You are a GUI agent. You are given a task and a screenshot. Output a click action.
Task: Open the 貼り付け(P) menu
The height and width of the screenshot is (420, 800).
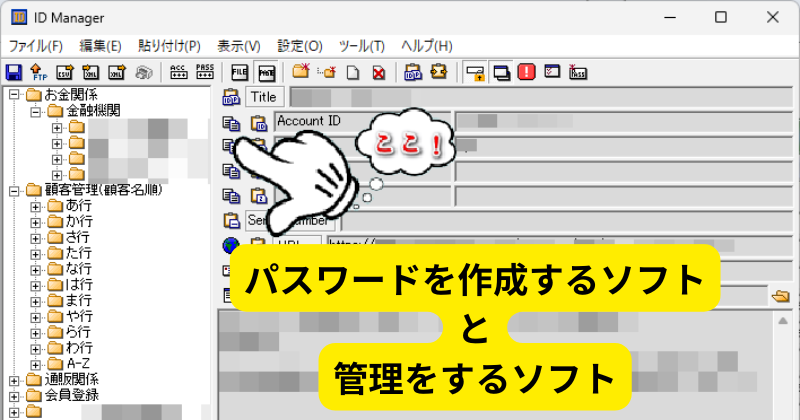[x=169, y=46]
